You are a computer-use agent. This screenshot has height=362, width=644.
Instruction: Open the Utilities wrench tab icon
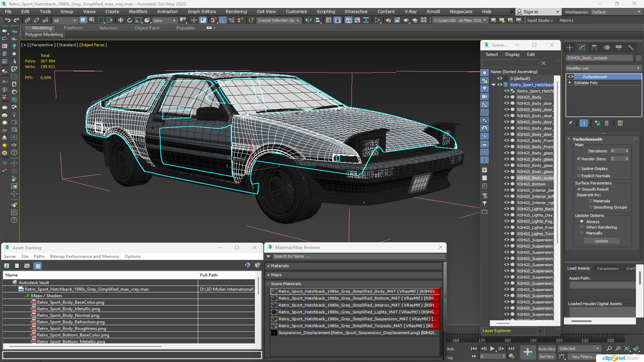click(631, 48)
